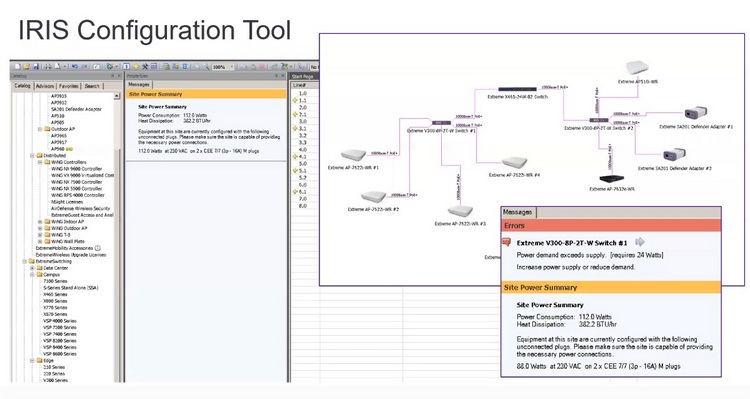Click the wrench and hammer tools icon
750x399 pixels.
pyautogui.click(x=145, y=67)
